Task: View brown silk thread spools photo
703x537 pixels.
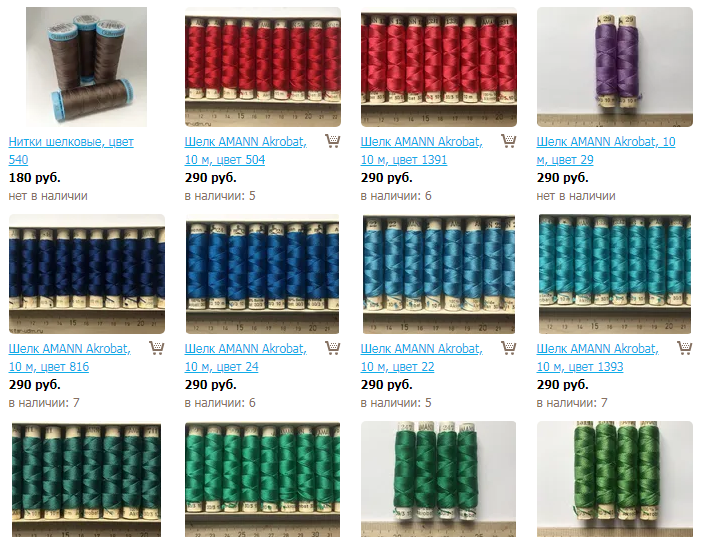Action: click(x=87, y=67)
